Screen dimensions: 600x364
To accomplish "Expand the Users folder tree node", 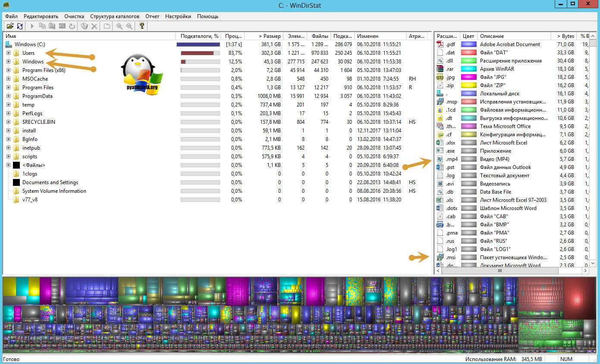I will tap(8, 53).
